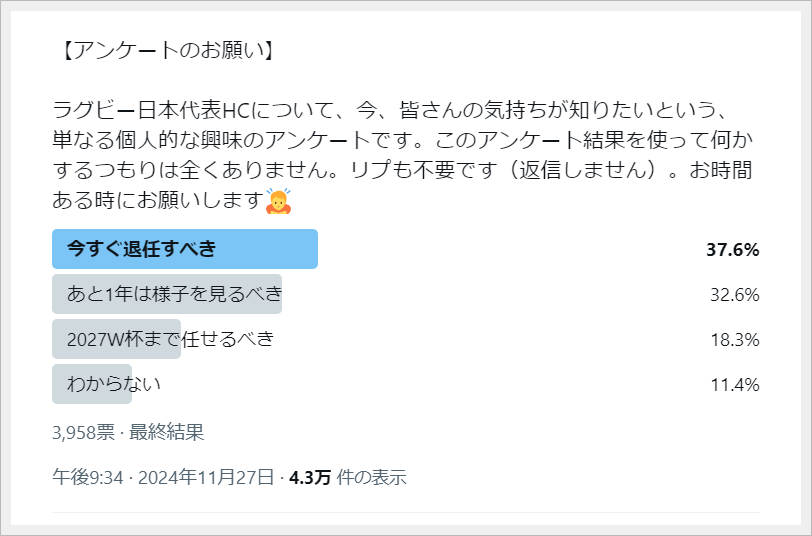Choose the わからない poll option

[113, 384]
